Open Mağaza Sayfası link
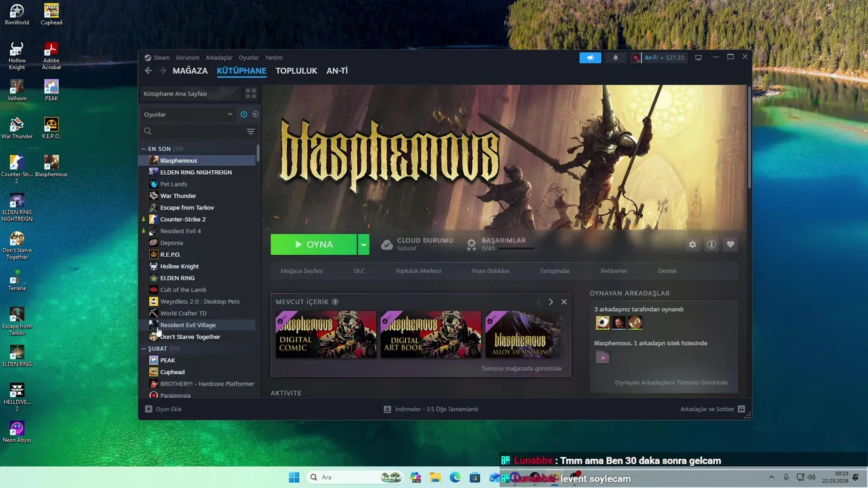This screenshot has height=488, width=868. tap(302, 271)
